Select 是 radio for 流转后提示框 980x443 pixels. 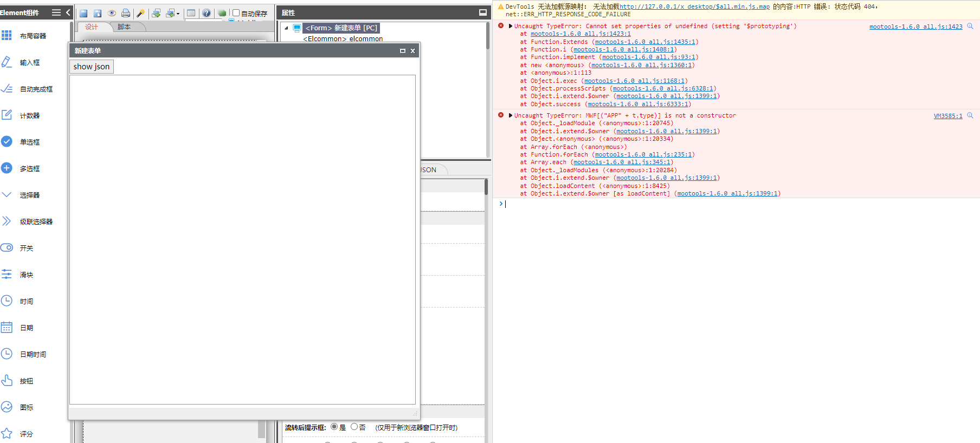[x=334, y=427]
